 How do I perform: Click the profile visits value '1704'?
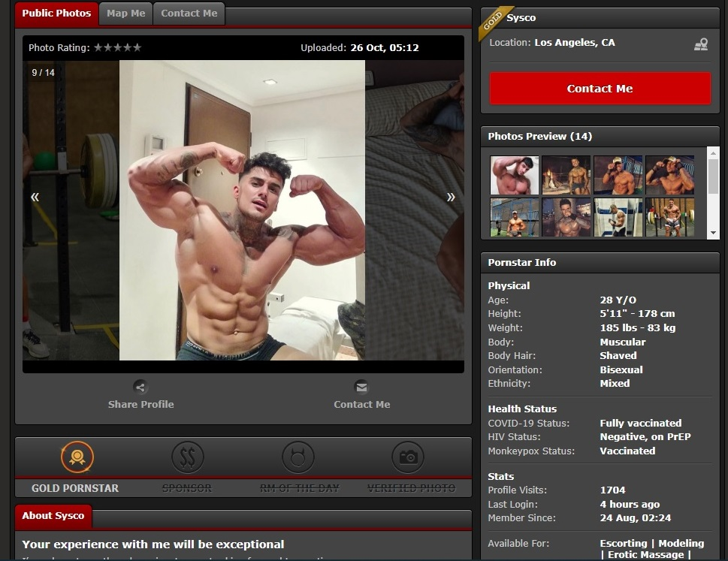pyautogui.click(x=613, y=490)
